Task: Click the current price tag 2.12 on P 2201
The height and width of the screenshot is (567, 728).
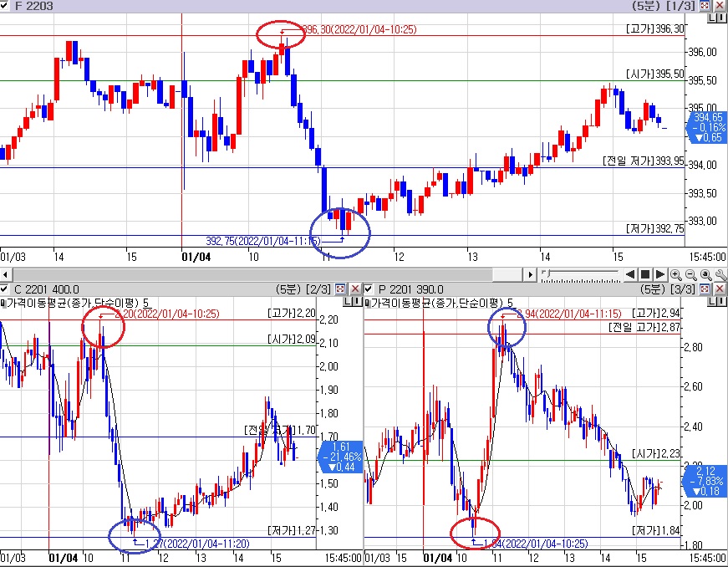Action: 705,481
